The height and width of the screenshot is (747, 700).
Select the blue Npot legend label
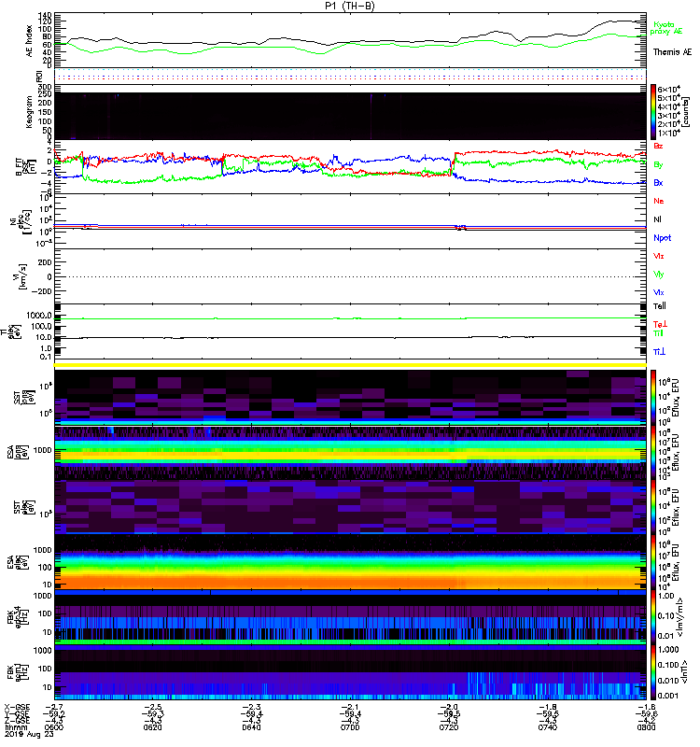(663, 238)
